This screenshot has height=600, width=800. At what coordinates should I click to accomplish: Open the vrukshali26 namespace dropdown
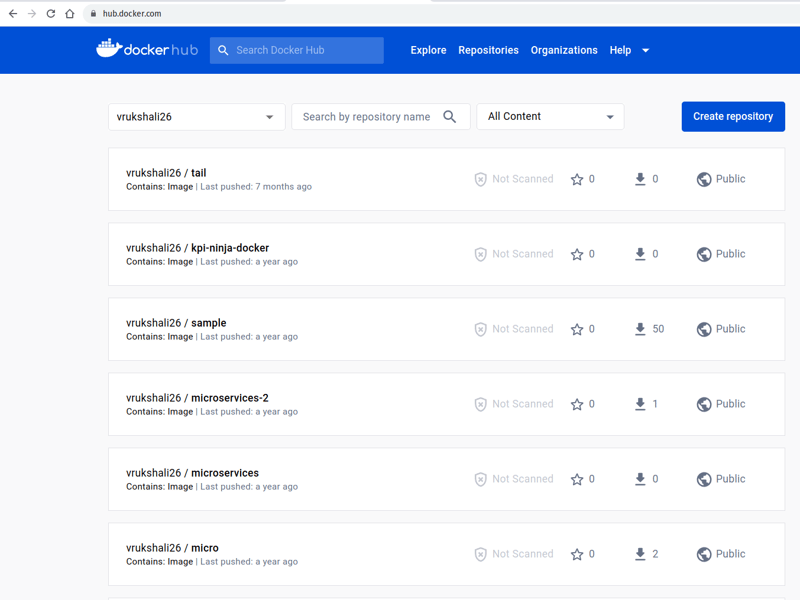[x=196, y=117]
